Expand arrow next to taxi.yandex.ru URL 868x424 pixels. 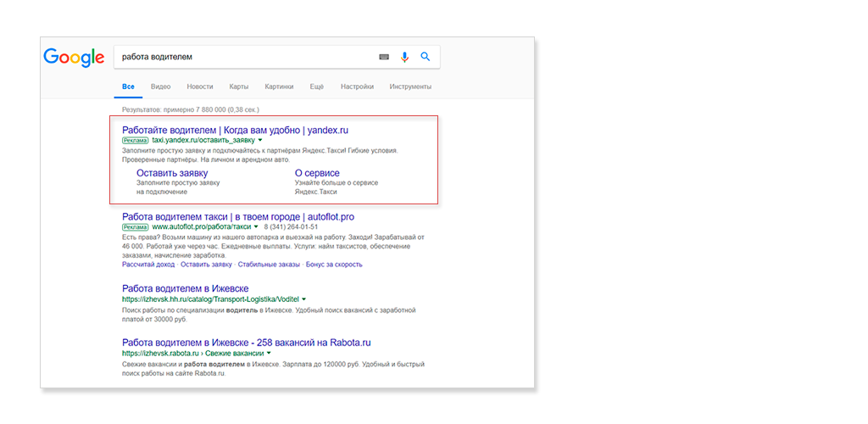coord(261,140)
